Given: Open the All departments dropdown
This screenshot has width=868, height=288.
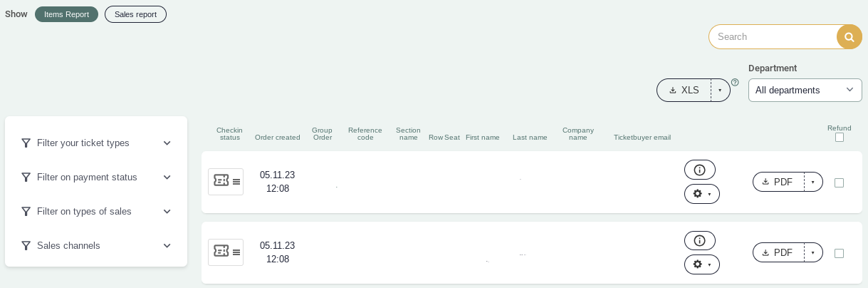Looking at the screenshot, I should coord(805,90).
